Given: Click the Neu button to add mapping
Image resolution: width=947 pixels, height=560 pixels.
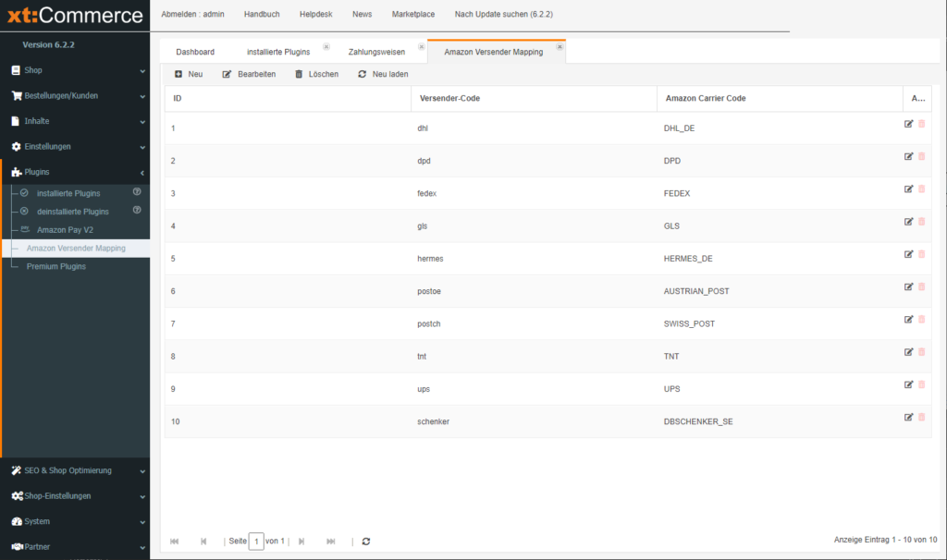Looking at the screenshot, I should pos(189,74).
